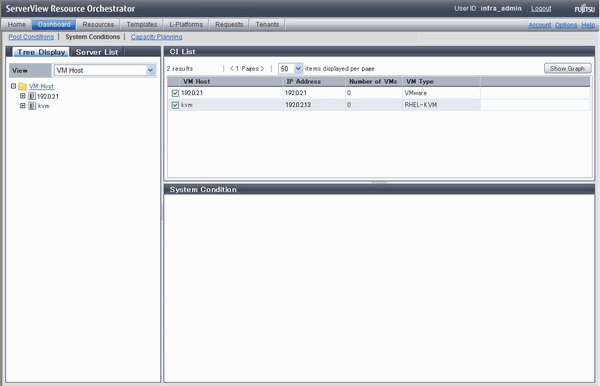Select System Conditions sub-tab
The width and height of the screenshot is (600, 386).
coord(93,37)
